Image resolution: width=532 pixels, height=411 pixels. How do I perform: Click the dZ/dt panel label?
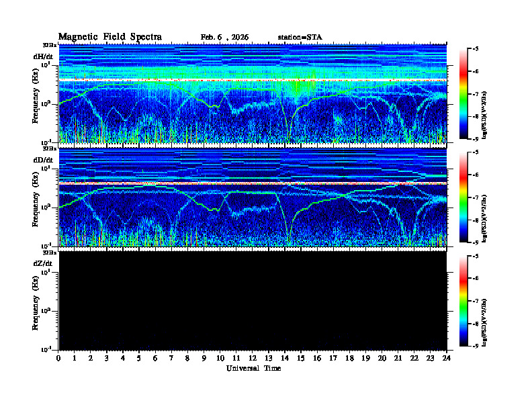43,263
